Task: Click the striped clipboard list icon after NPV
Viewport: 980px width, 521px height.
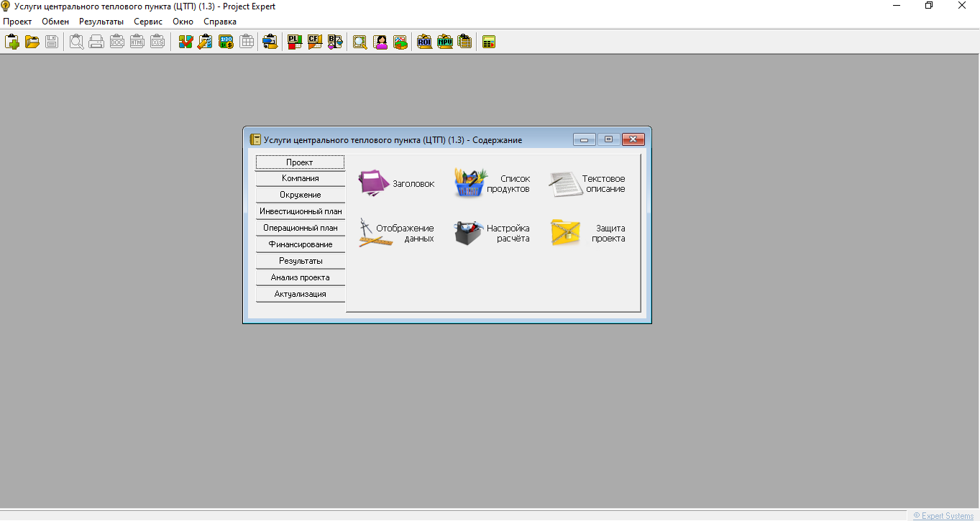Action: 464,42
